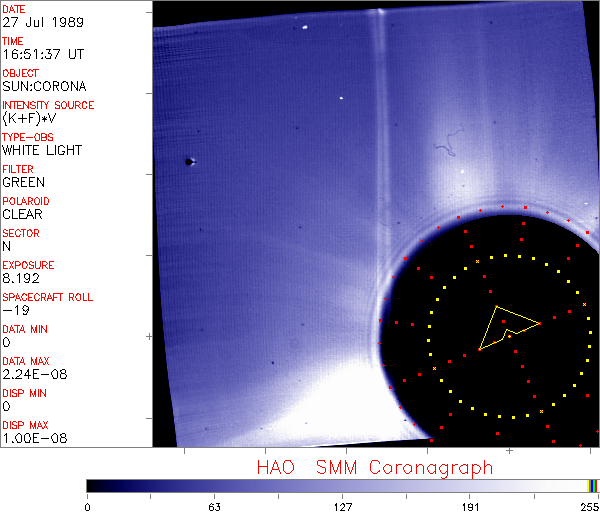Viewport: 600px width, 512px height.
Task: Click the rainbow stripes at the color bar end
Action: pyautogui.click(x=592, y=486)
